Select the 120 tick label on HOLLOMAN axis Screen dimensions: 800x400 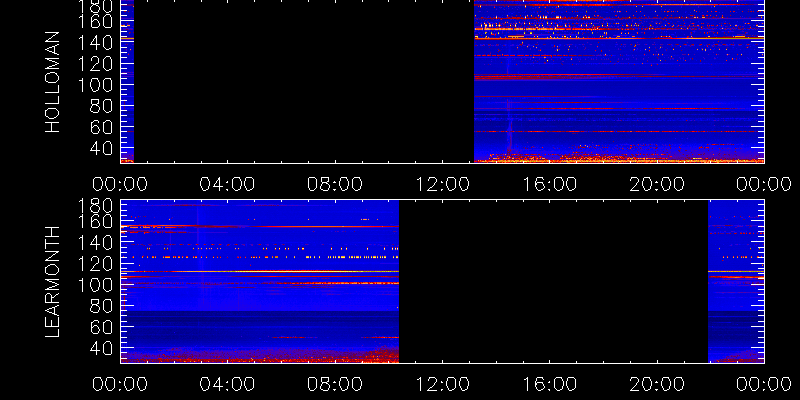pyautogui.click(x=96, y=64)
